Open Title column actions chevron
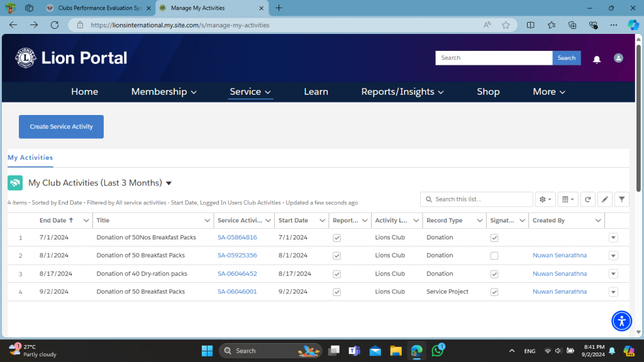 tap(207, 221)
